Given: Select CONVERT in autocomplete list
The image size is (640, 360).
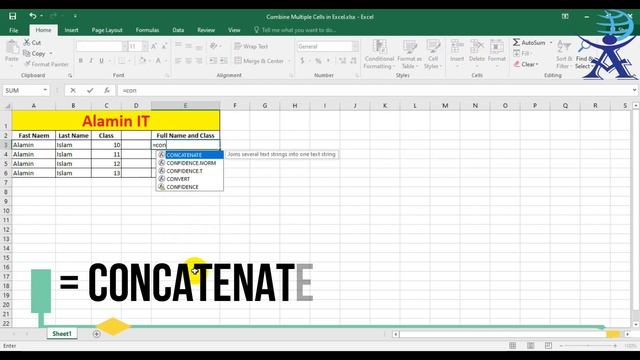Looking at the screenshot, I should 190,179.
